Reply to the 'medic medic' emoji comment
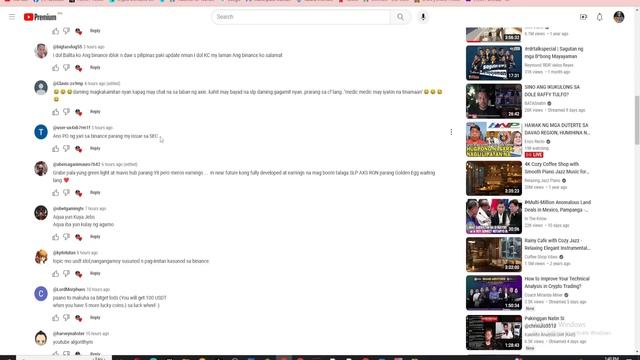Image resolution: width=640 pixels, height=360 pixels. click(x=95, y=111)
